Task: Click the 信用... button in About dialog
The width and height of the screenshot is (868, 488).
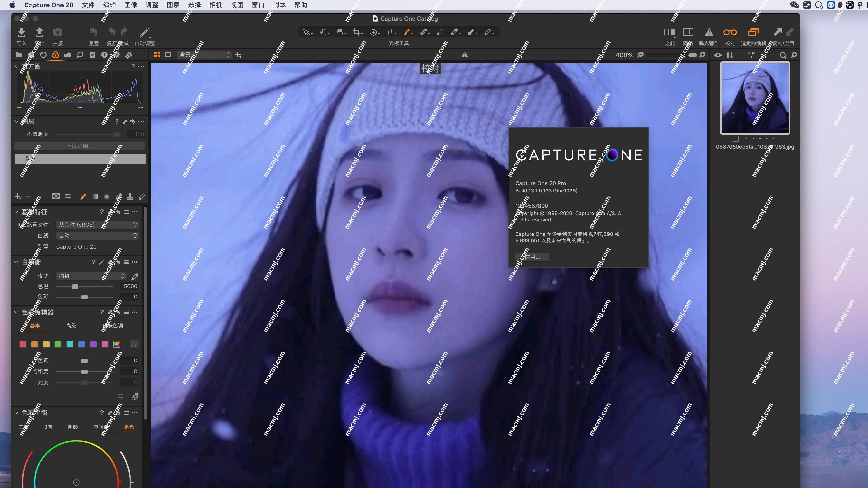Action: 532,257
